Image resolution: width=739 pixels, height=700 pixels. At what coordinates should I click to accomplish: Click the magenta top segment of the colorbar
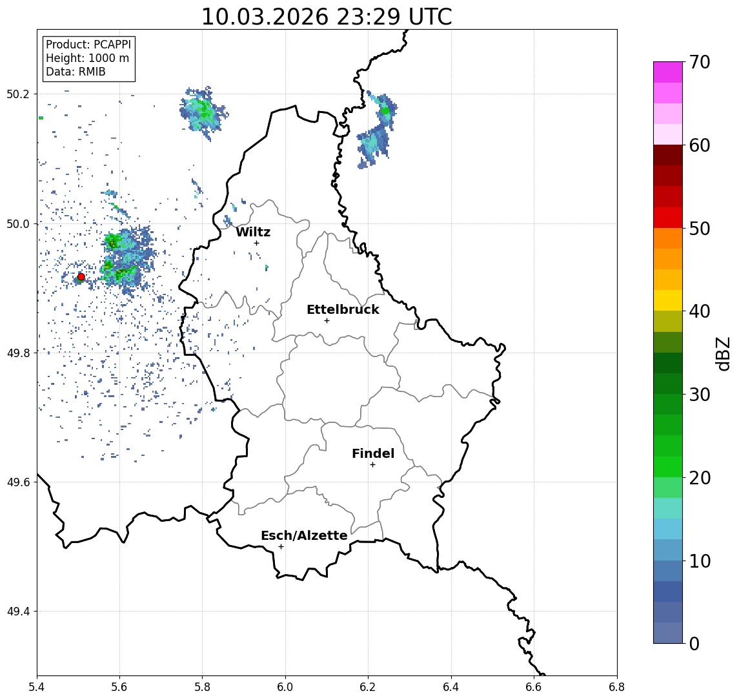tap(668, 72)
